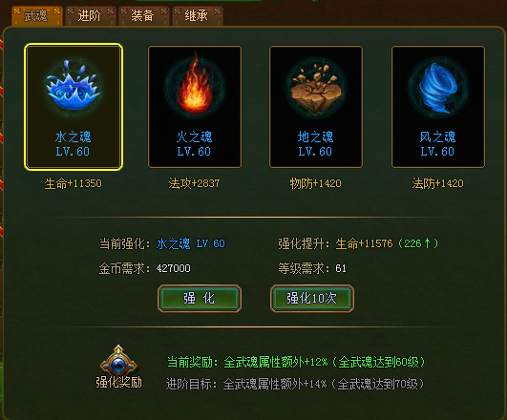
Task: Click the 强化10次 button
Action: (312, 299)
